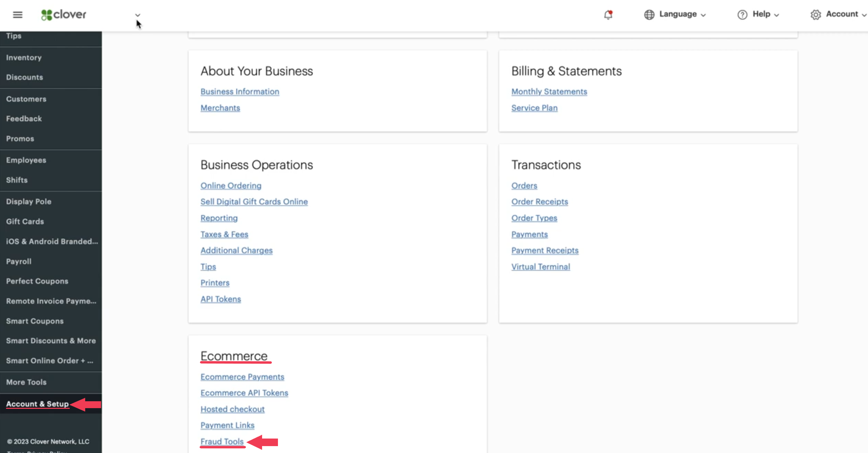This screenshot has height=453, width=868.
Task: Open the Fraud Tools link
Action: 222,441
